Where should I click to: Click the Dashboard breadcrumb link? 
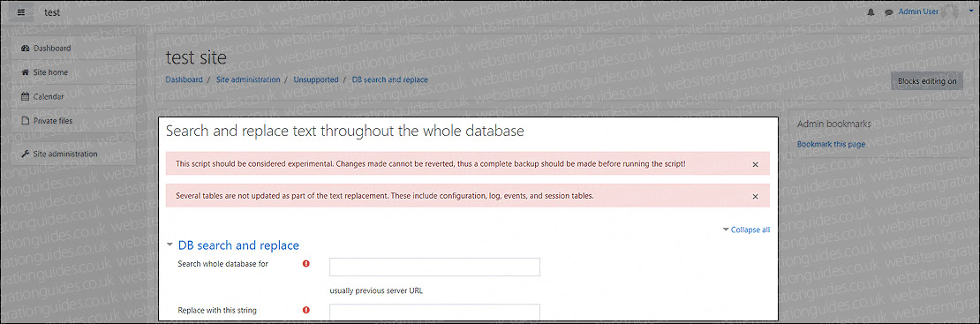[x=184, y=80]
